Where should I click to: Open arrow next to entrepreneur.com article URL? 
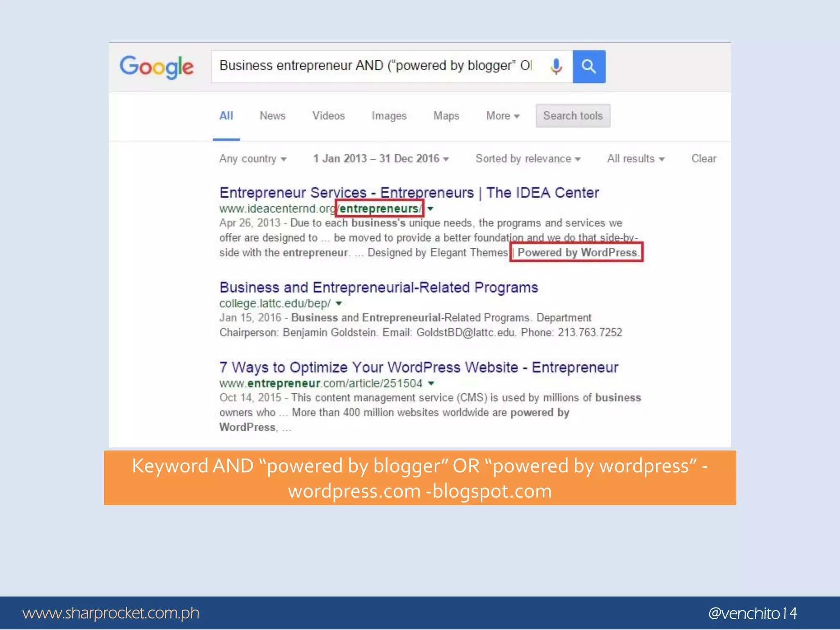pyautogui.click(x=431, y=383)
